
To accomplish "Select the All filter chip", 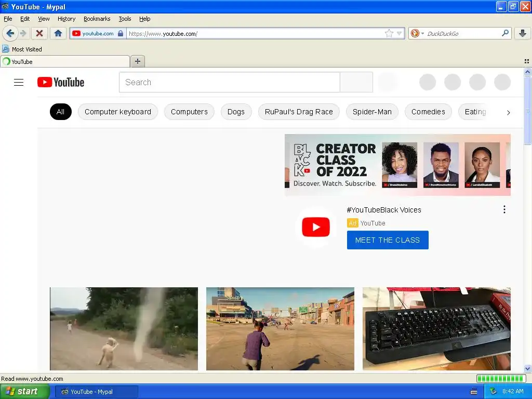I will tap(61, 112).
